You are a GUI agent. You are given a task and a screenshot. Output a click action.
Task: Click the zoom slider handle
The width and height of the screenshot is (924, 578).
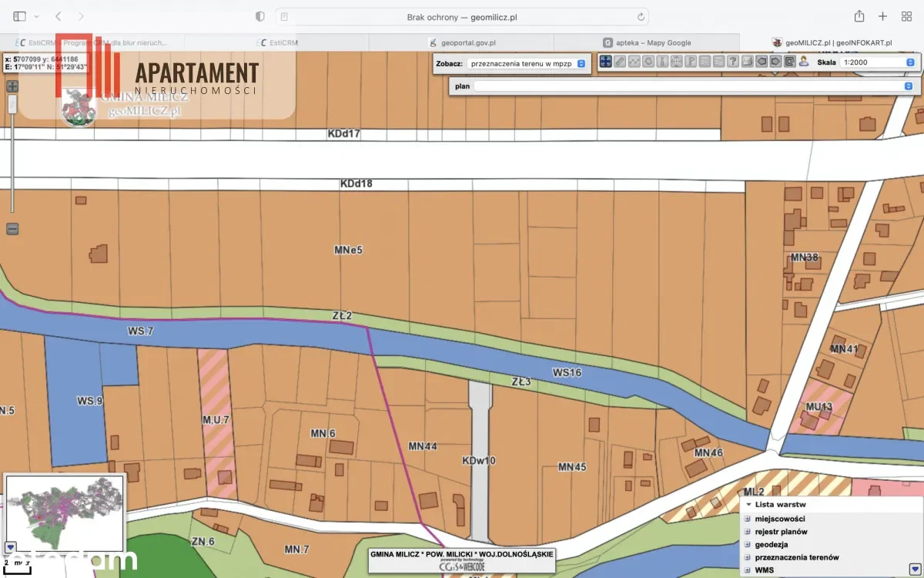pos(12,104)
